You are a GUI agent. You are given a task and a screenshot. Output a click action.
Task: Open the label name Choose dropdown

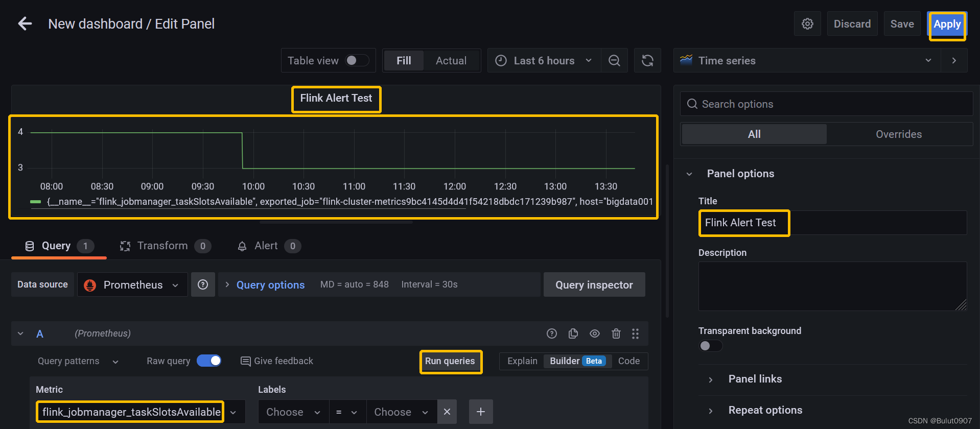[294, 412]
